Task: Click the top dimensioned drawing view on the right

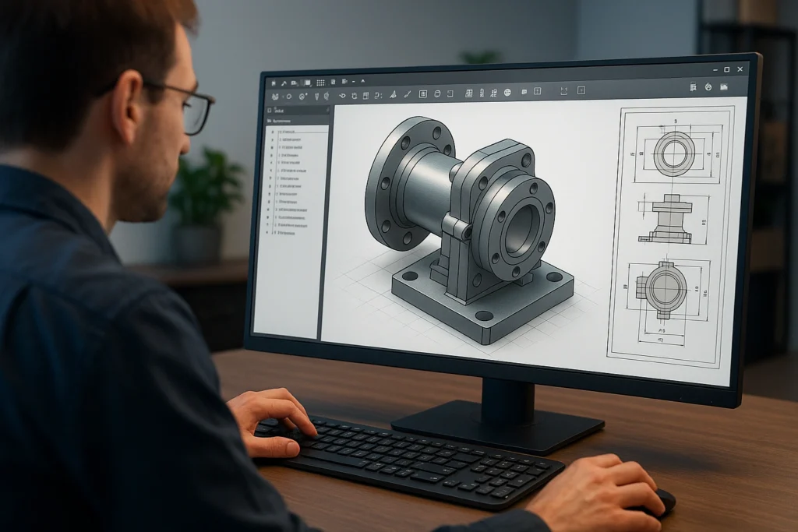Action: coord(674,152)
